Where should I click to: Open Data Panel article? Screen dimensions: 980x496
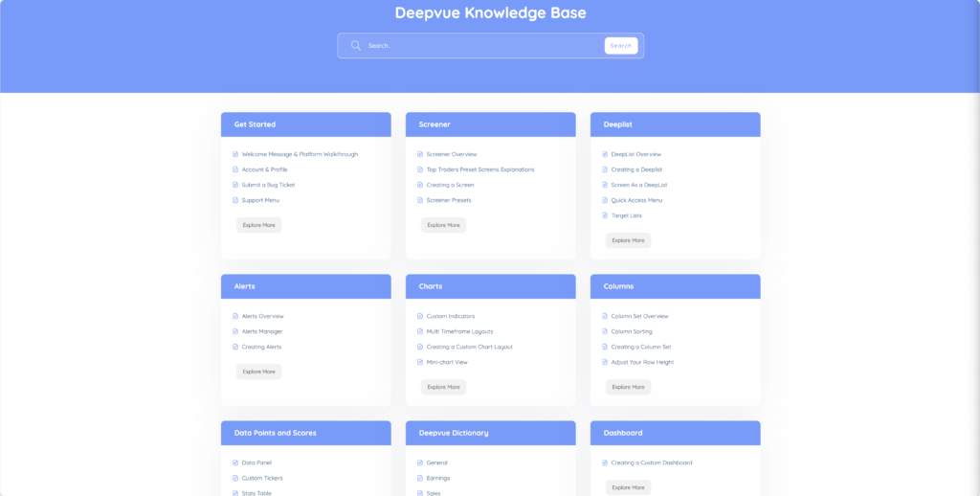(256, 462)
